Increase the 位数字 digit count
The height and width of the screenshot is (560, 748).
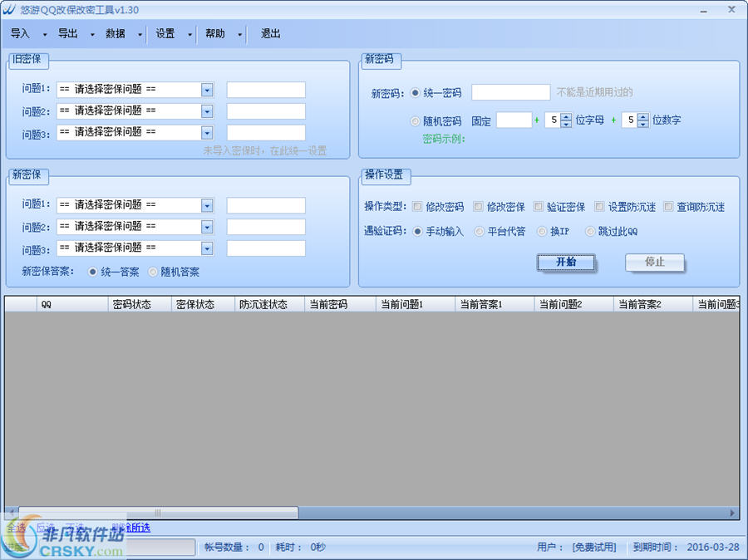643,116
